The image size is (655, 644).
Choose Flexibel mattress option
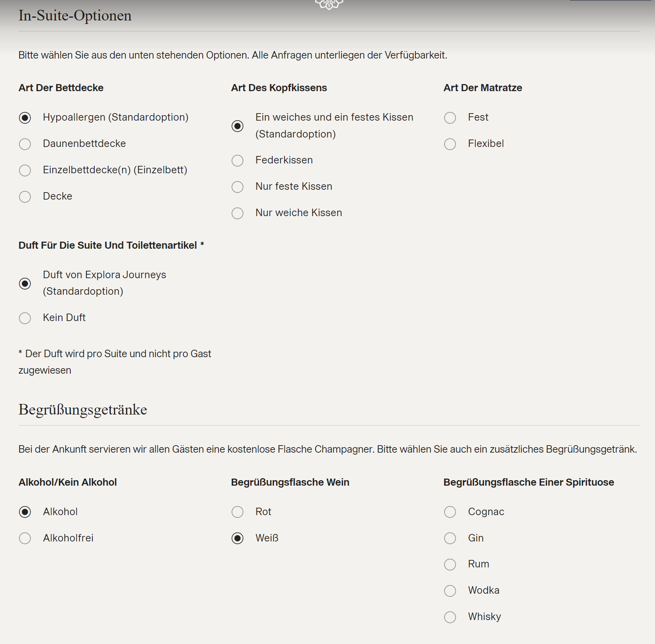click(450, 144)
